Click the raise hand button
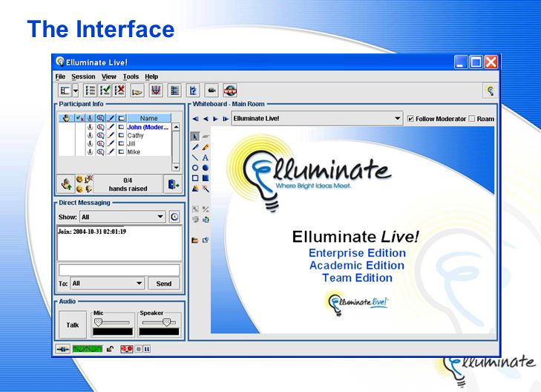Viewport: 541px width, 392px height. click(x=66, y=184)
